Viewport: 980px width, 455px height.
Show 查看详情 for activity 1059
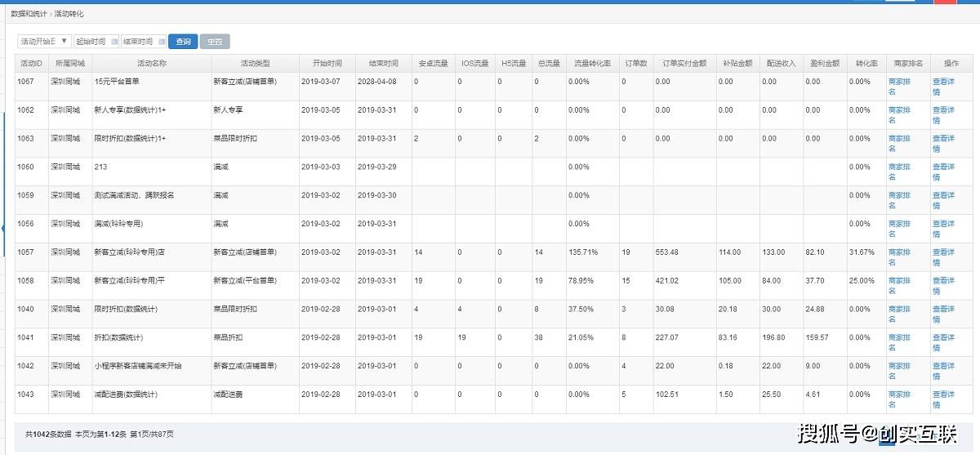942,200
